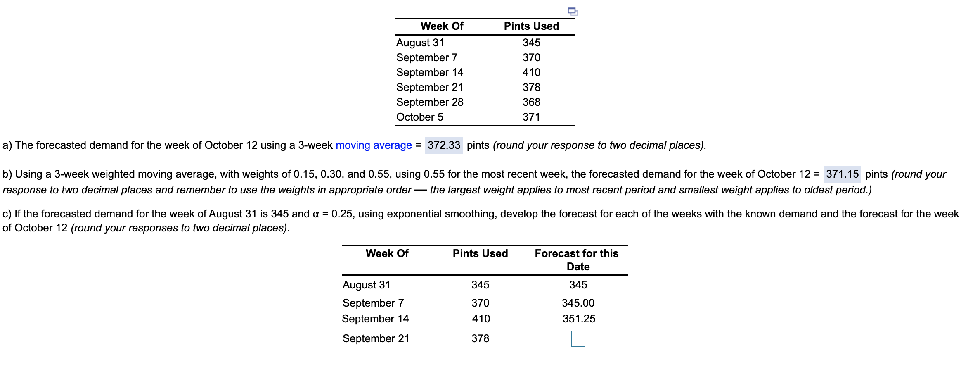Click the "Pints Used" header in bottom table

pos(480,253)
